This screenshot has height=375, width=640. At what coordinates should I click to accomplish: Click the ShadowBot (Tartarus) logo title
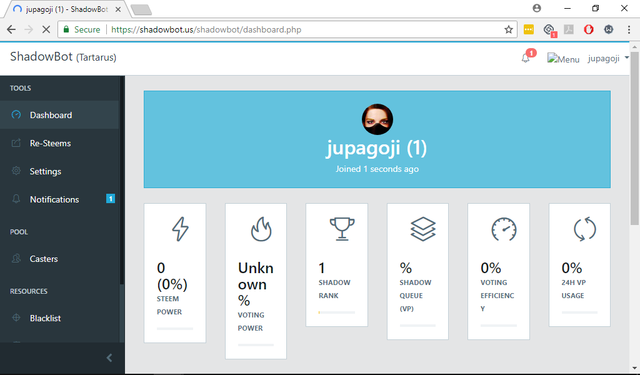[63, 57]
